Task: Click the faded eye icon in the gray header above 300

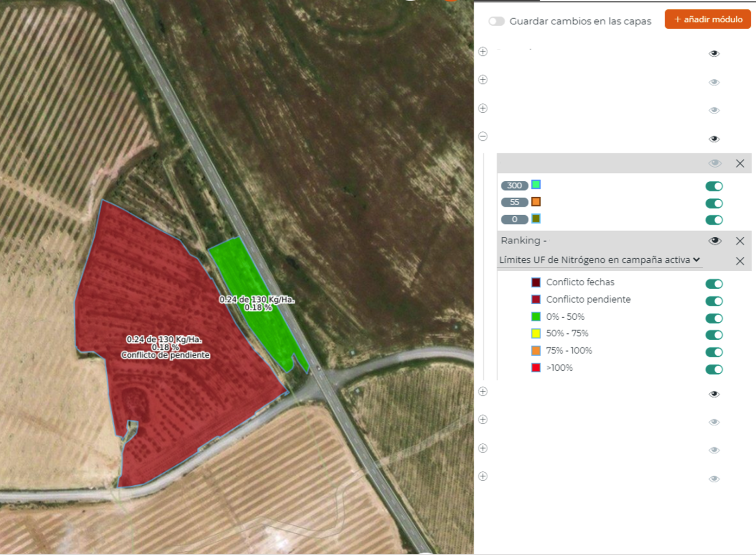Action: 714,164
